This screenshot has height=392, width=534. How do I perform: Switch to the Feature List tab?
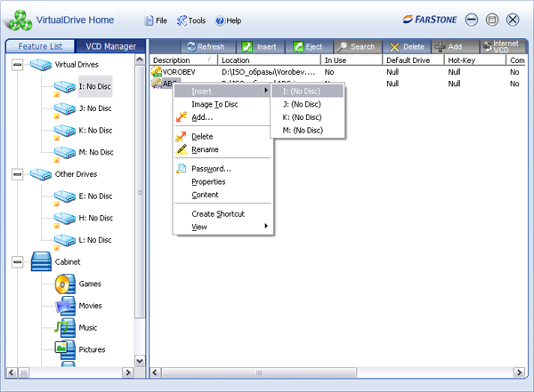[40, 46]
